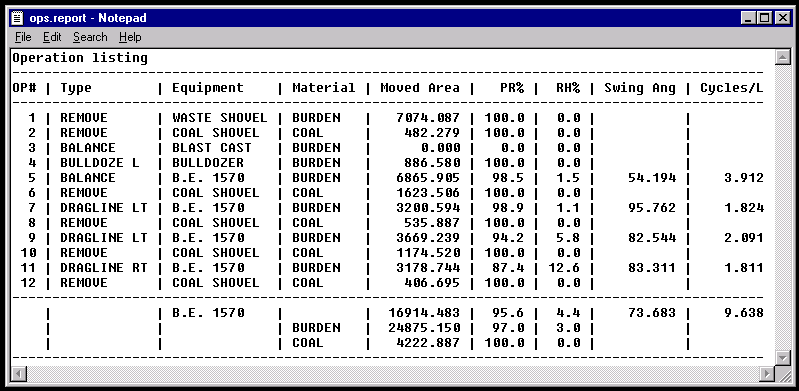The height and width of the screenshot is (391, 799).
Task: Click the PR% value 95.6 in summary
Action: 509,313
